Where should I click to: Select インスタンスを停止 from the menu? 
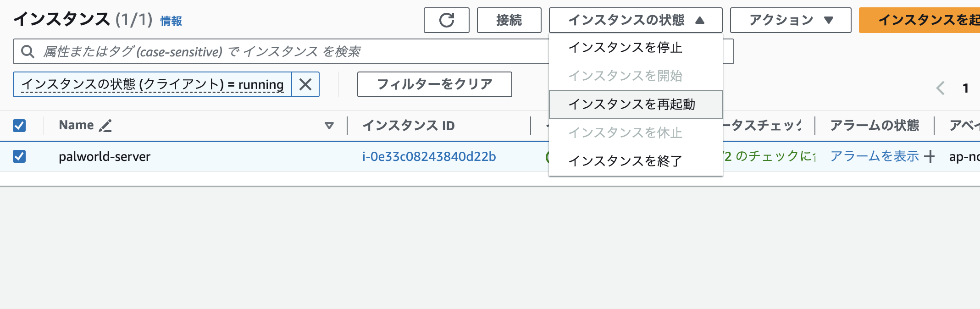[625, 48]
